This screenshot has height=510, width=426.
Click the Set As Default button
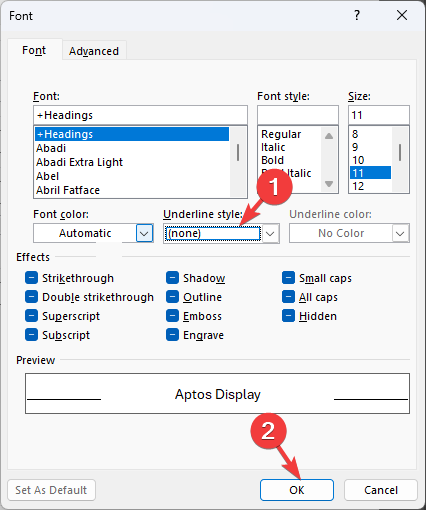point(51,490)
